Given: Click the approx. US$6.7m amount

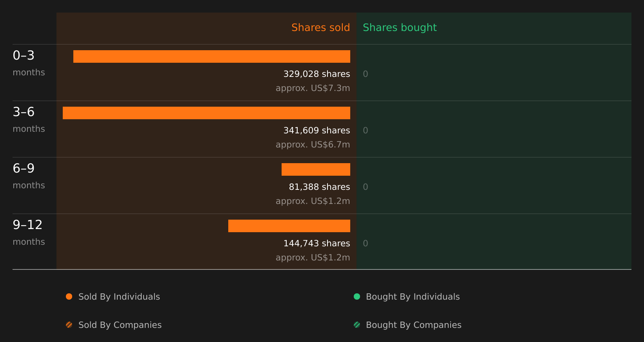Looking at the screenshot, I should pos(313,145).
